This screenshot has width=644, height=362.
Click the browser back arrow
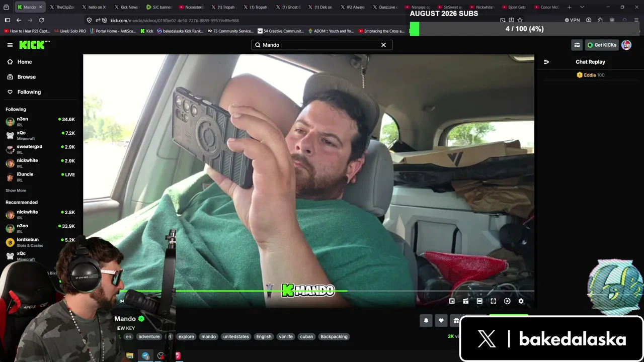(x=19, y=20)
